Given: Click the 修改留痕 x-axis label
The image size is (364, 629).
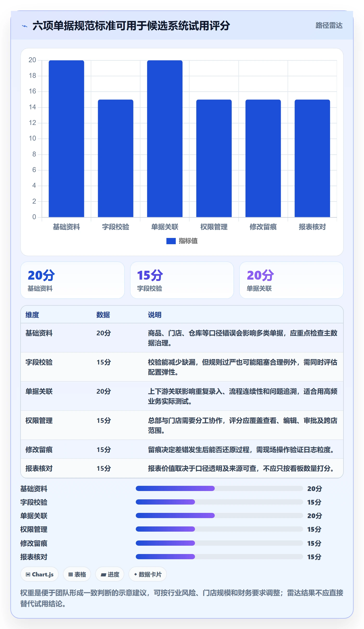Looking at the screenshot, I should 263,227.
